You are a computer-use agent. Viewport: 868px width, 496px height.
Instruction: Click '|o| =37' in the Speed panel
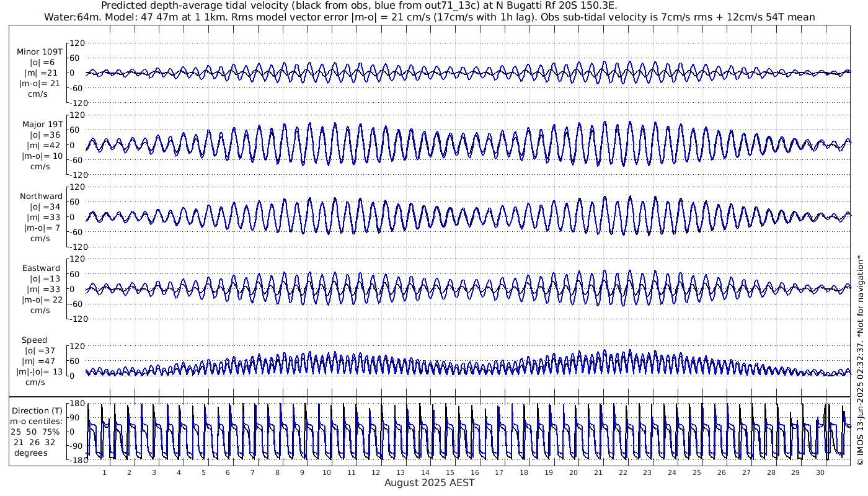(x=38, y=351)
